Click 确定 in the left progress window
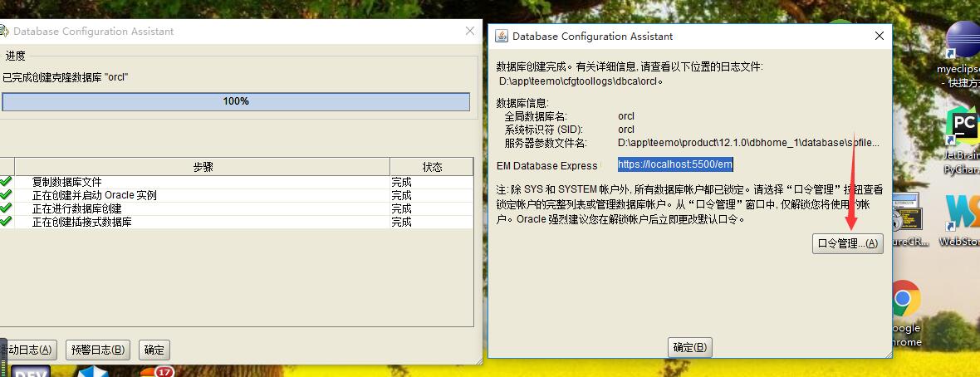Image resolution: width=980 pixels, height=377 pixels. [154, 350]
